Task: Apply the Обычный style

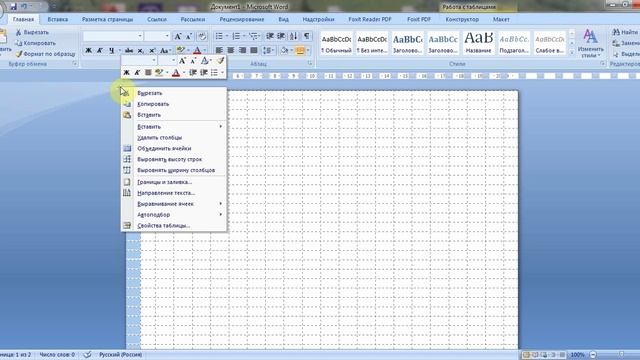Action: [336, 42]
